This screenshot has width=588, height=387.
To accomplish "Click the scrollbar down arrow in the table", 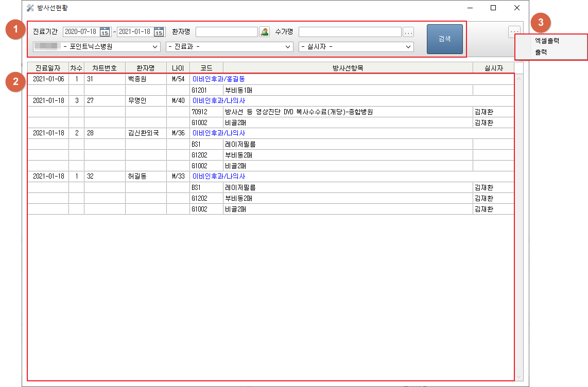I will tap(518, 376).
